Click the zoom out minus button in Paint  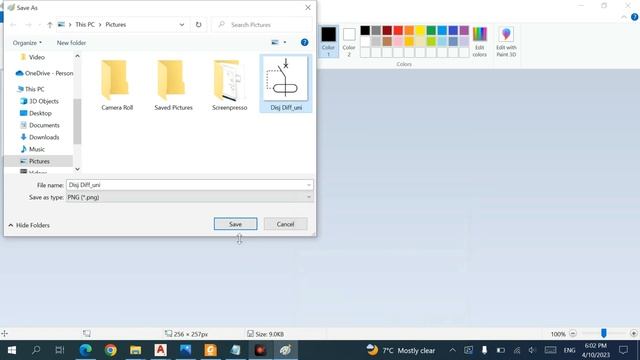(x=573, y=333)
